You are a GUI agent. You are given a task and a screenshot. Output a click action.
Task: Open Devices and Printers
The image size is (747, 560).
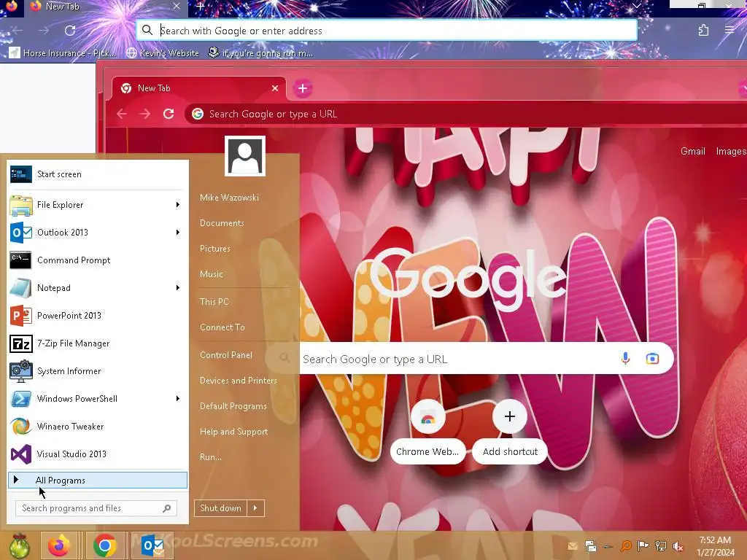pyautogui.click(x=239, y=381)
